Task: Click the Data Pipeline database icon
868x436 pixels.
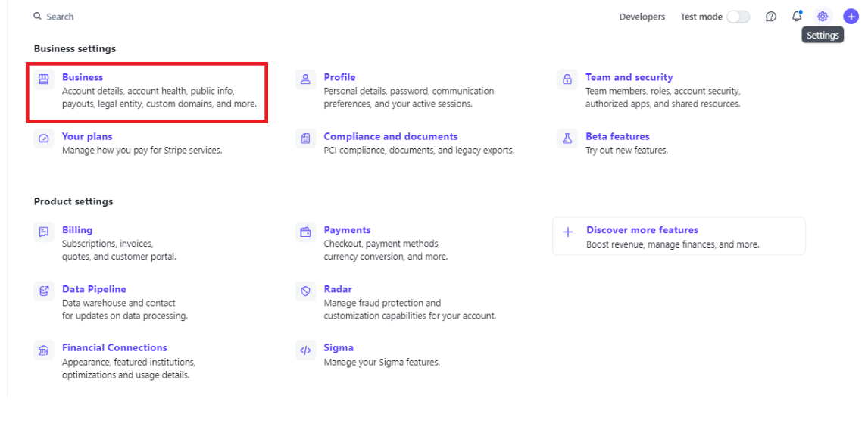Action: (44, 291)
